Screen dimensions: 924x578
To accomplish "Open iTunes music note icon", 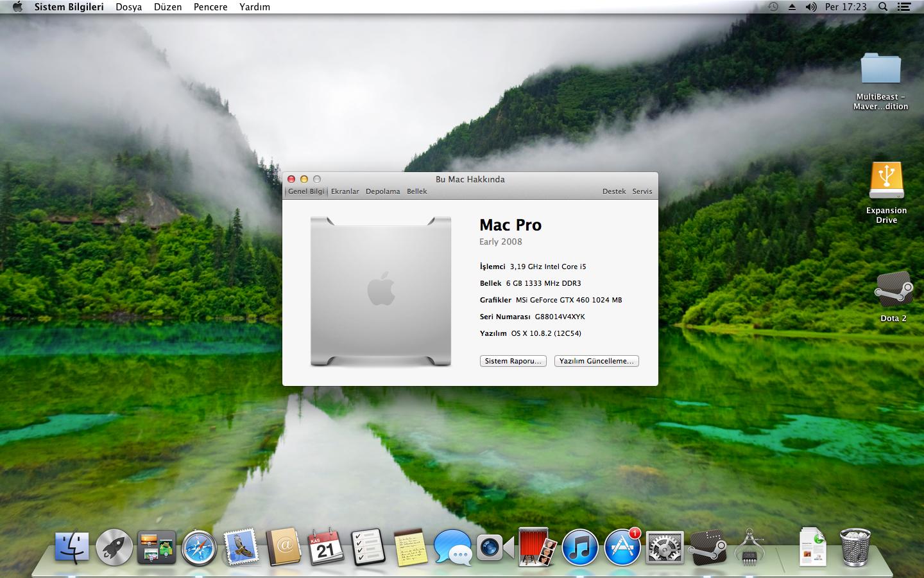I will coord(579,548).
